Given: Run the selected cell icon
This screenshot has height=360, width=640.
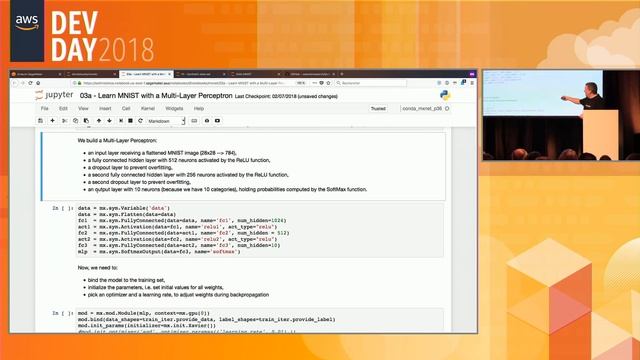Looking at the screenshot, I should (x=121, y=121).
